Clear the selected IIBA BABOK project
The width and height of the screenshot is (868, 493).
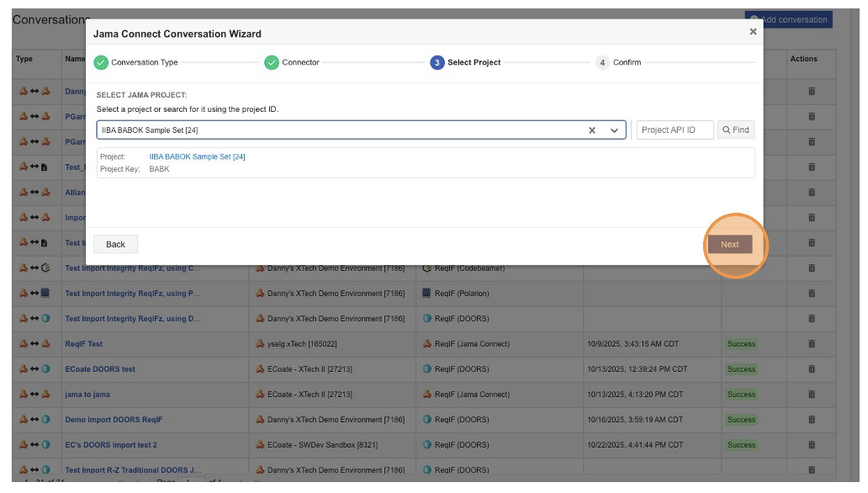coord(592,130)
